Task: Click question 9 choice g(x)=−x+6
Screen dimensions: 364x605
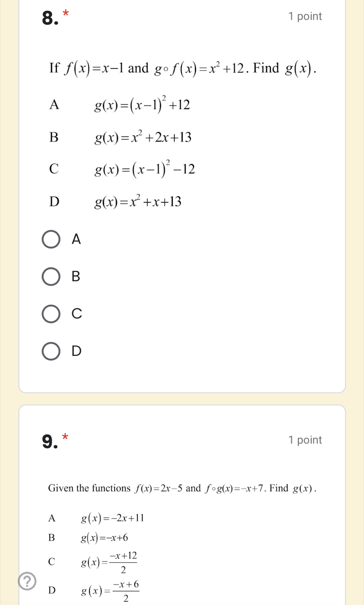Action: click(x=104, y=538)
